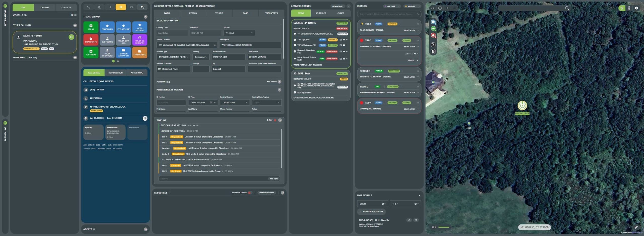This screenshot has width=644, height=236.
Task: Open the Severity Emergency dropdown
Action: point(201,57)
